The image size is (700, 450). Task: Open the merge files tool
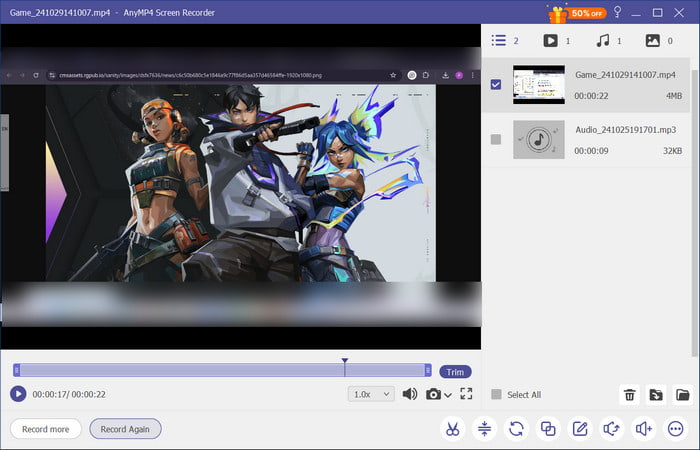click(548, 429)
